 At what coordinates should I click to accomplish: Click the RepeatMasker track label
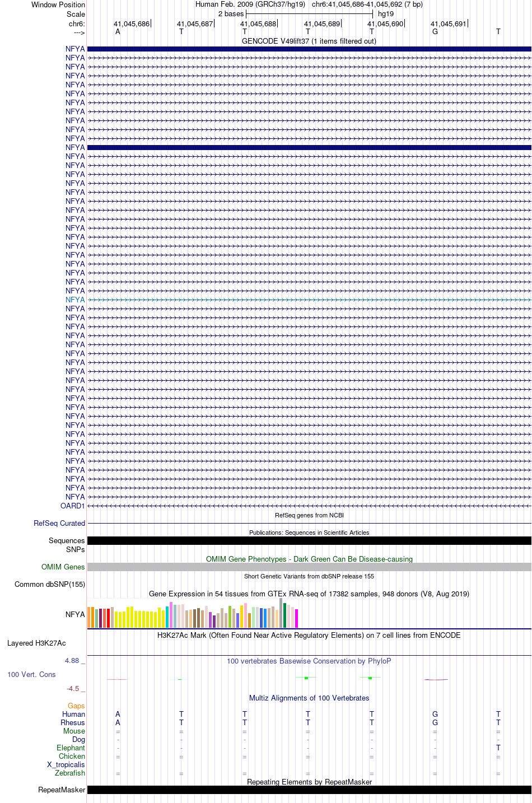62,790
